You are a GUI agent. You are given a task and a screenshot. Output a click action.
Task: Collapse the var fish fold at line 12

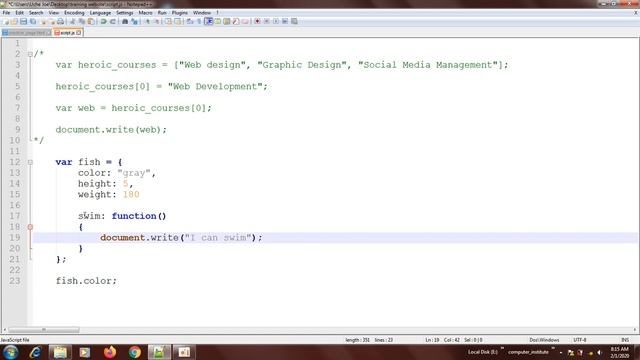coord(30,162)
